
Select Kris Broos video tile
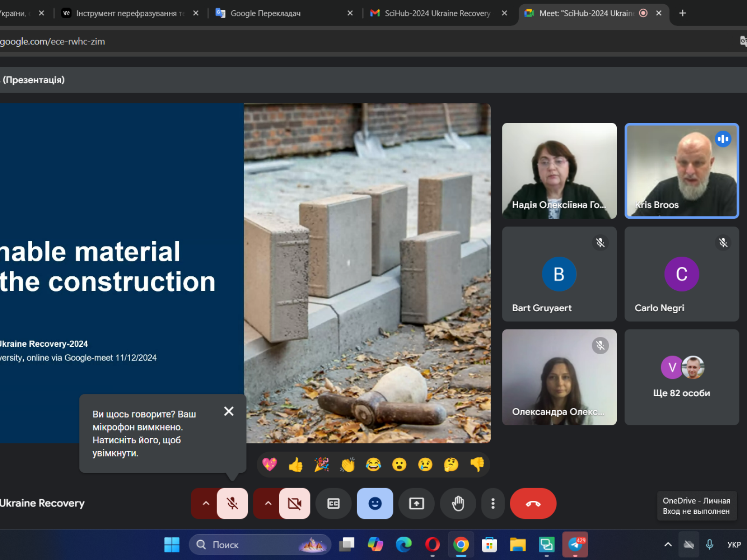click(682, 171)
